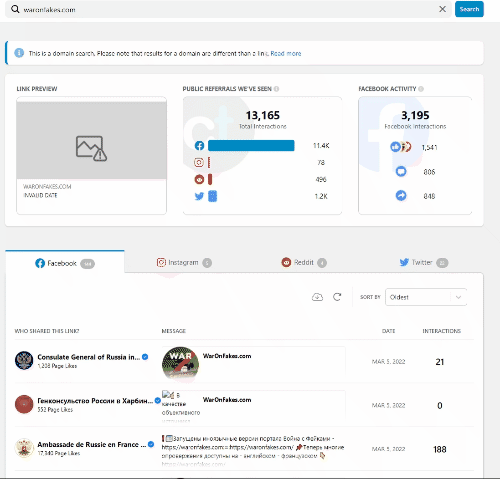
Task: Click the Twitter icon in referrals chart
Action: point(199,196)
